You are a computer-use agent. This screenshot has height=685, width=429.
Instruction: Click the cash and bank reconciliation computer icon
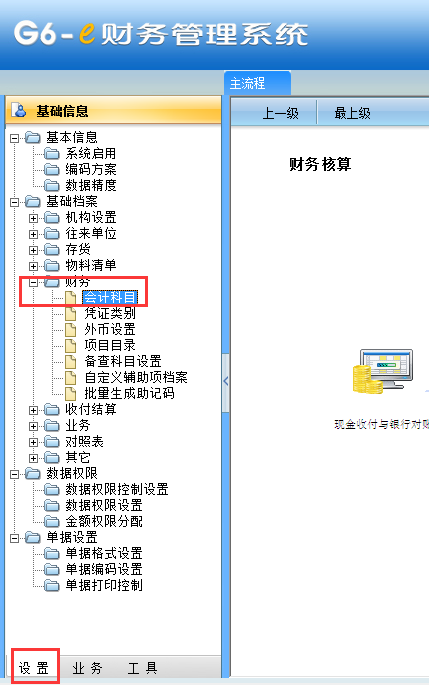tap(383, 371)
